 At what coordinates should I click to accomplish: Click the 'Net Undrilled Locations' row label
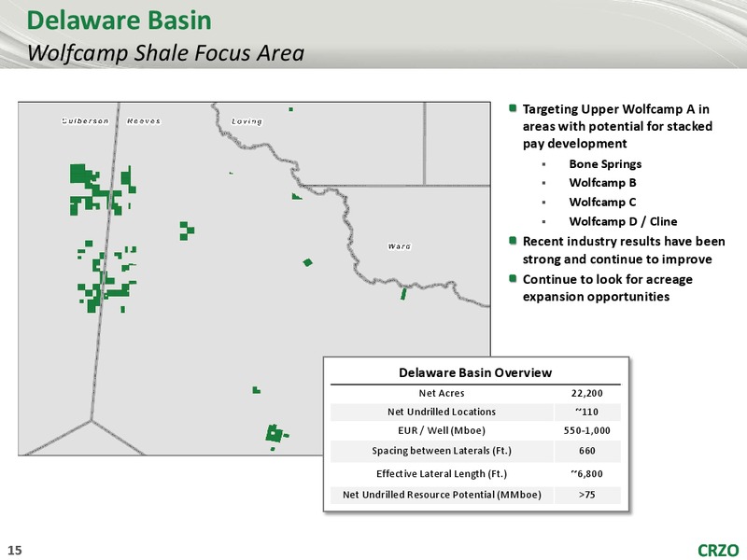(441, 412)
